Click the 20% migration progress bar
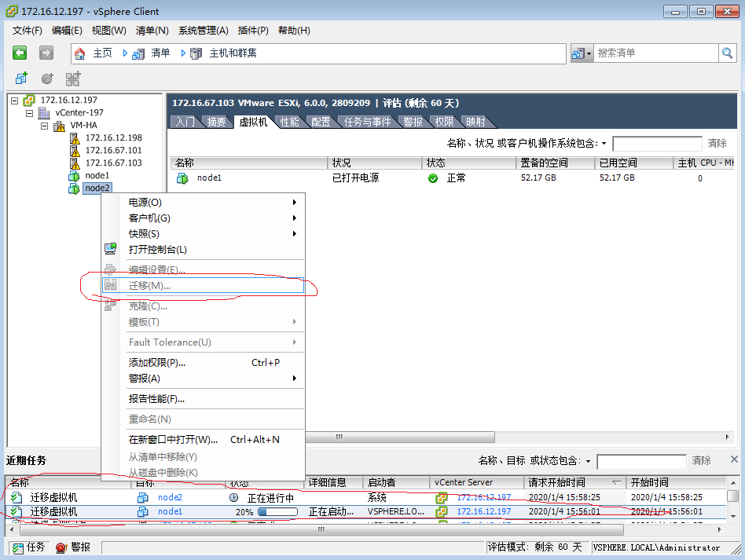This screenshot has height=560, width=745. point(278,512)
